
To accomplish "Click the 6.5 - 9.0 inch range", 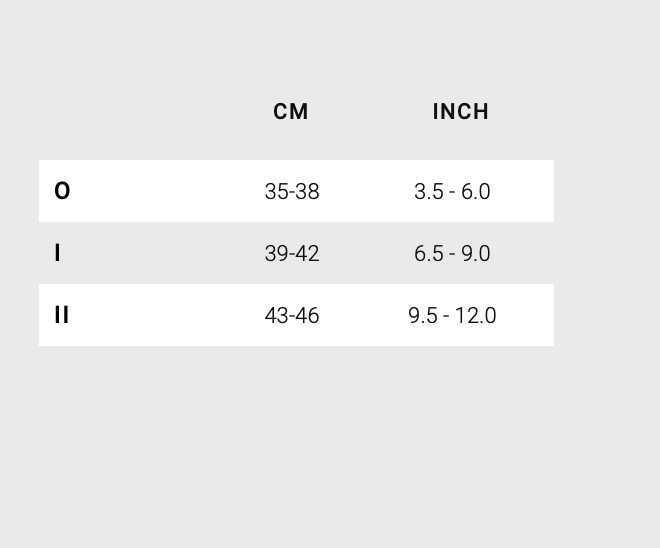I will 452,254.
